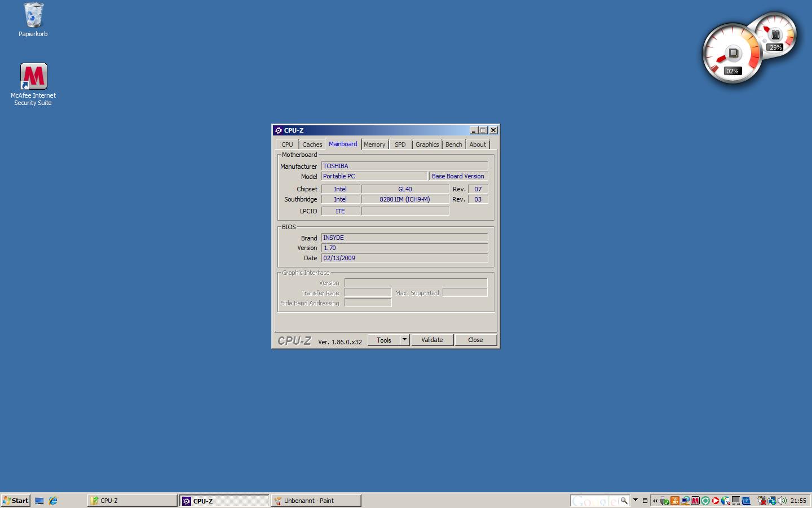Open the SPD tab
Screen dimensions: 812x508
tap(400, 144)
